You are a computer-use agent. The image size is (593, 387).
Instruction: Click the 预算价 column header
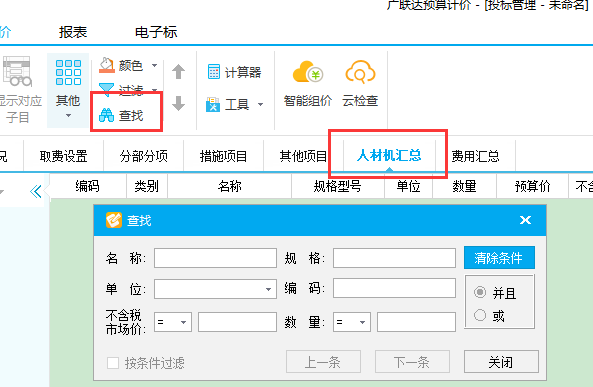pos(532,186)
